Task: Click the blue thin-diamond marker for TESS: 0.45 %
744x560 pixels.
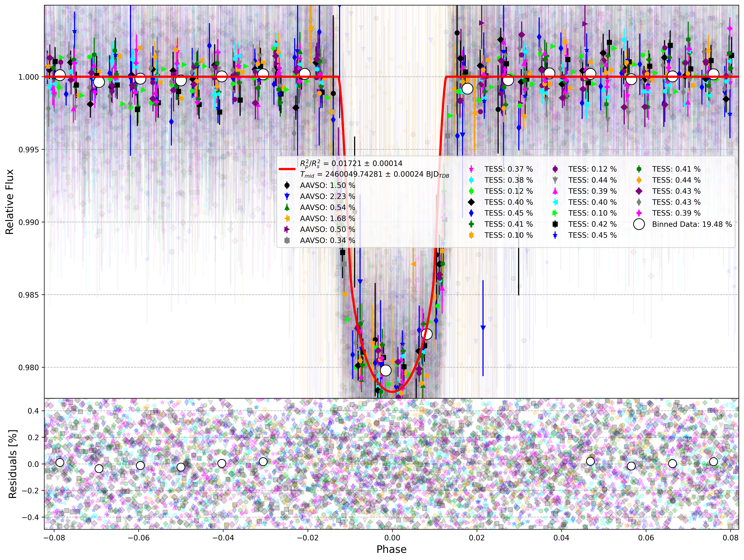Action: (x=471, y=213)
